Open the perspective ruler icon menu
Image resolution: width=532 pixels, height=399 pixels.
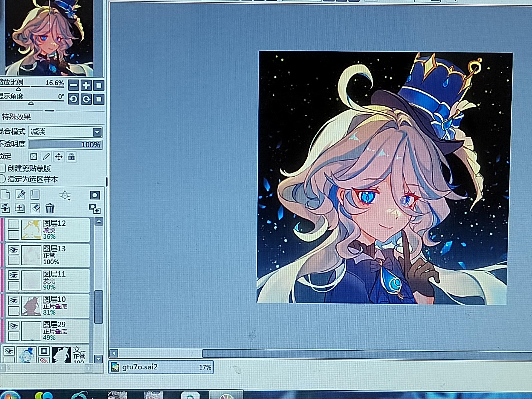65,195
